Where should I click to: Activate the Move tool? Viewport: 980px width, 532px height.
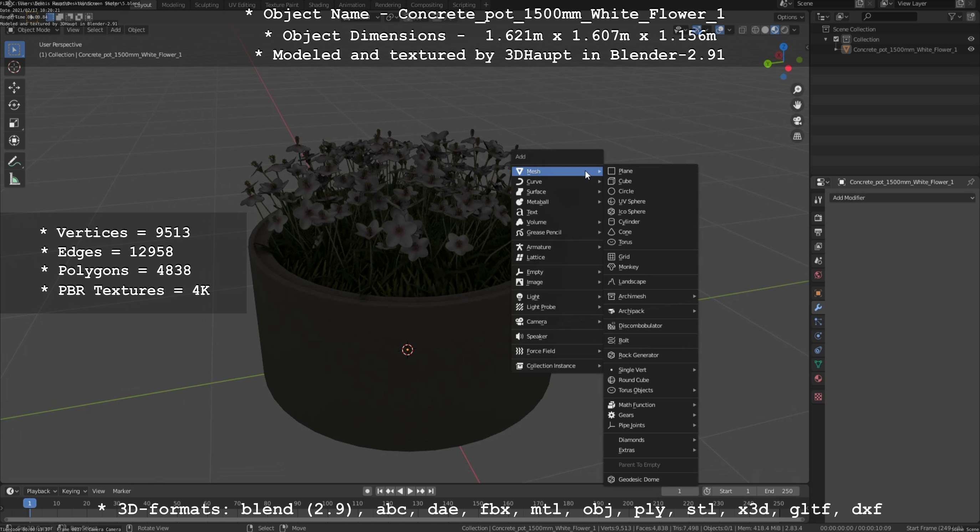point(14,87)
